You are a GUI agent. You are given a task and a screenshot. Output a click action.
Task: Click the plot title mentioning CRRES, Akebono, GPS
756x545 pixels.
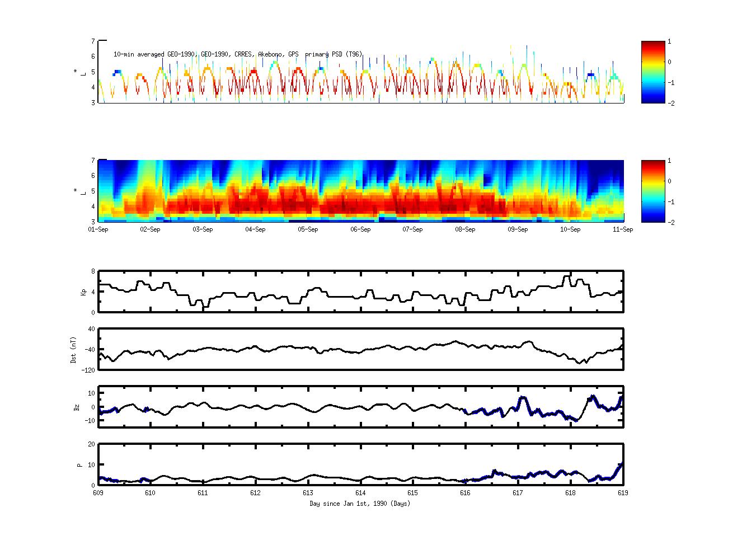tap(238, 54)
